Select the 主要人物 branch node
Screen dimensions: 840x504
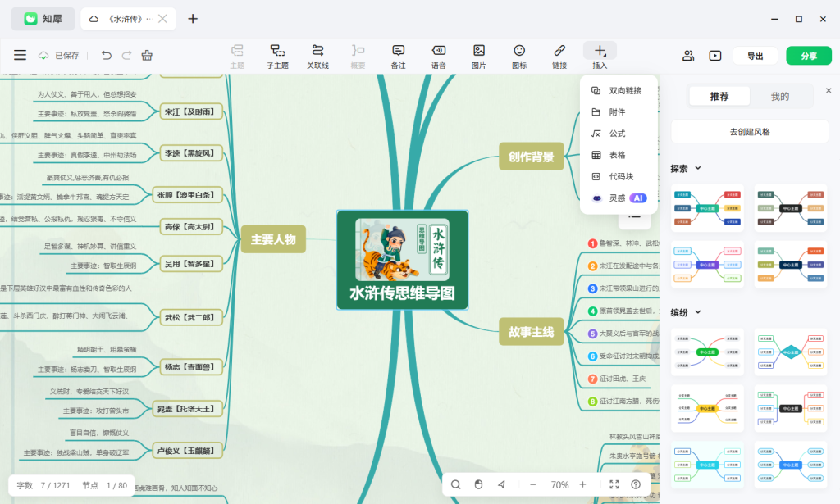tap(273, 239)
